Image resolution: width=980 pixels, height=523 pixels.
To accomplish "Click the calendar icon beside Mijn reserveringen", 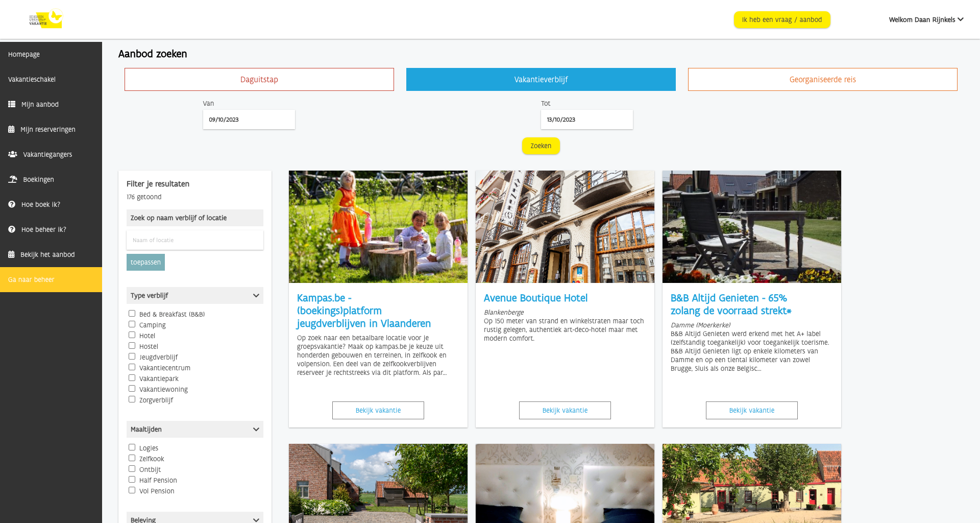I will click(x=11, y=129).
